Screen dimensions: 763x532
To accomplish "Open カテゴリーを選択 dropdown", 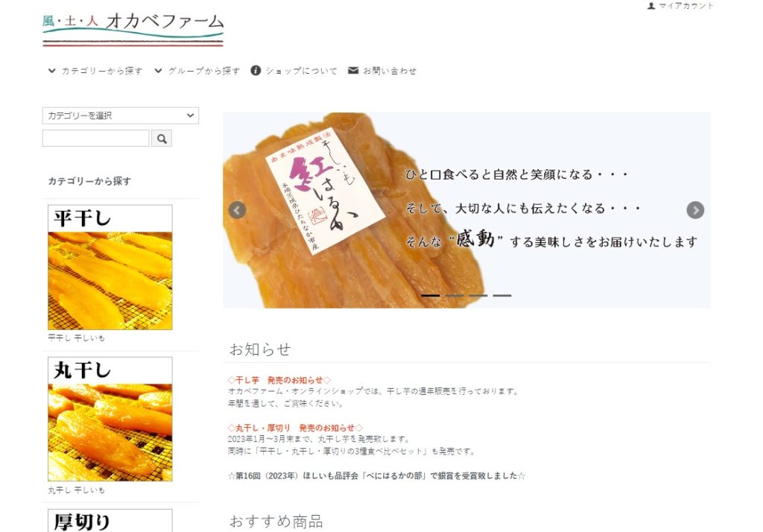I will [x=121, y=115].
